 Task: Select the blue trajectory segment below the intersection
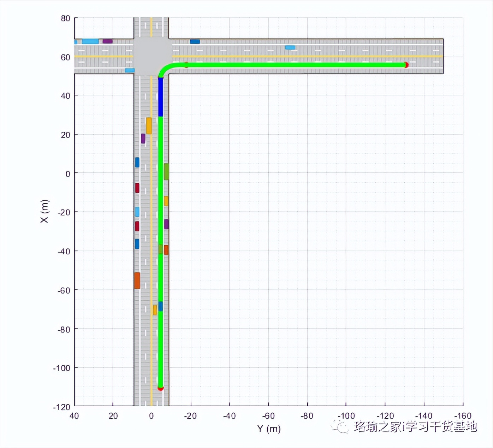tap(161, 96)
